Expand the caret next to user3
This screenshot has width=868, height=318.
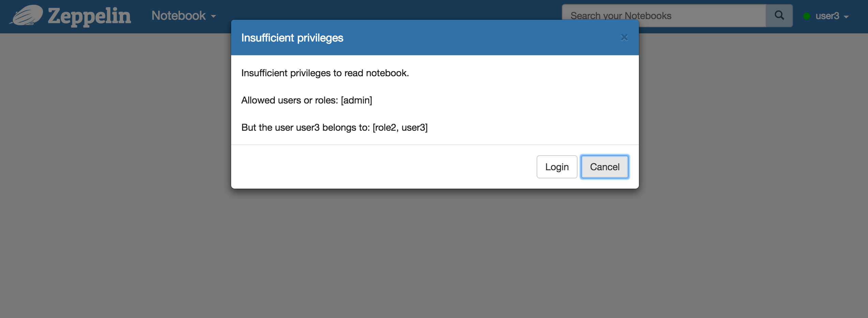click(846, 17)
